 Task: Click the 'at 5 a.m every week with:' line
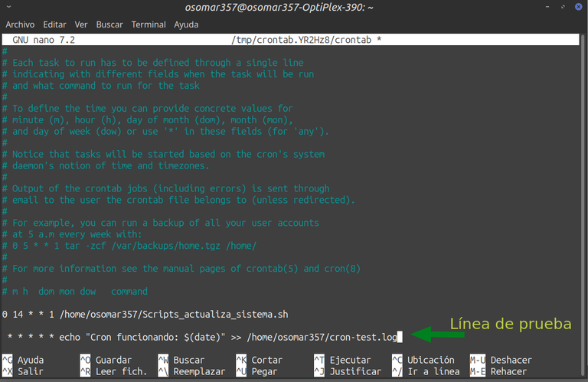click(72, 234)
